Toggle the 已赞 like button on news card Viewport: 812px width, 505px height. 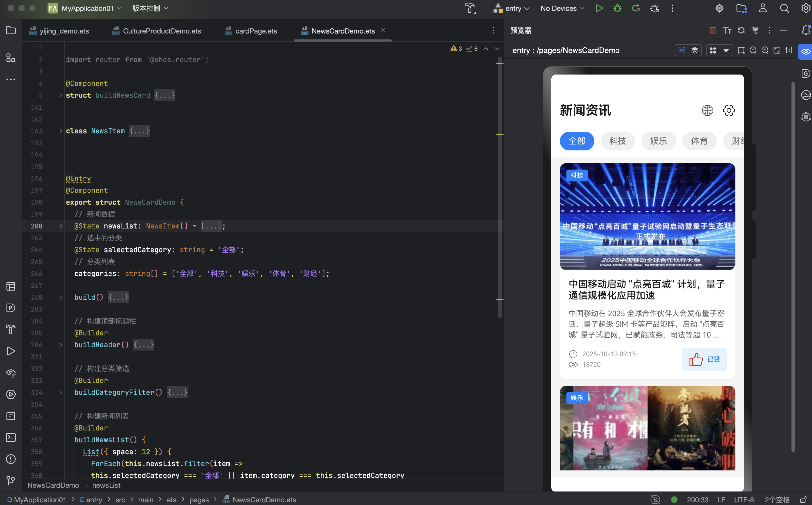click(x=704, y=359)
